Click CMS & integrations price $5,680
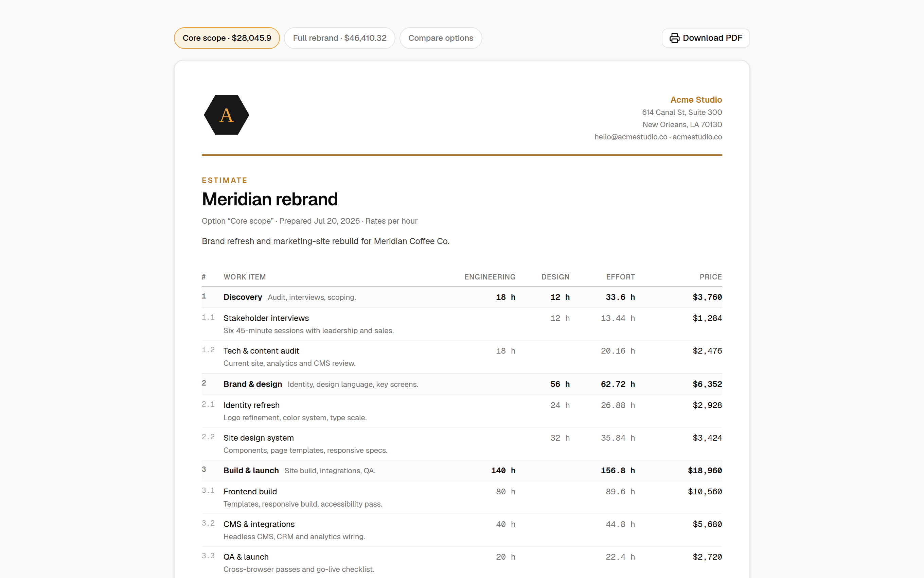The image size is (924, 578). click(x=707, y=524)
